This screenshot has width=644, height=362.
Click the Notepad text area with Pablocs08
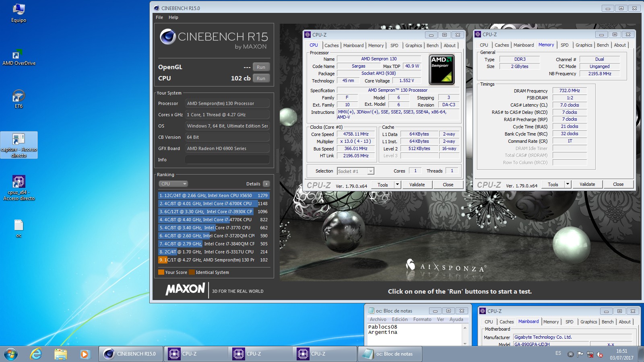pos(414,335)
